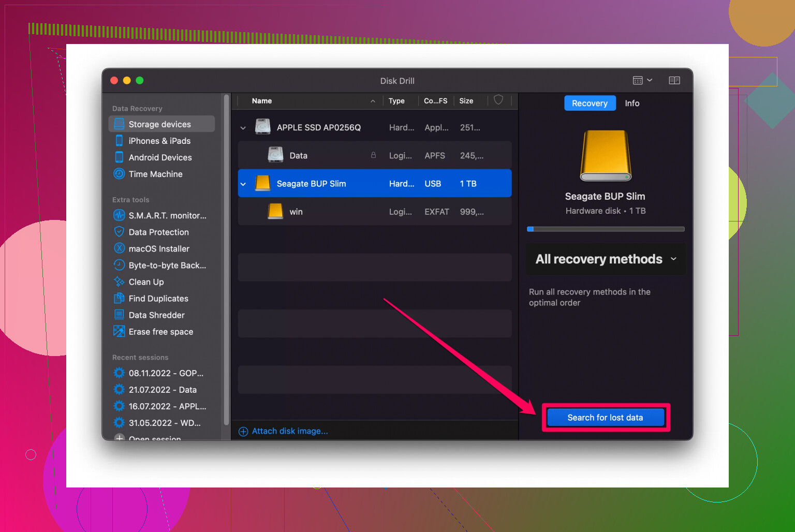Screen dimensions: 795x532
Task: Open the Find Duplicates tool
Action: pyautogui.click(x=120, y=298)
